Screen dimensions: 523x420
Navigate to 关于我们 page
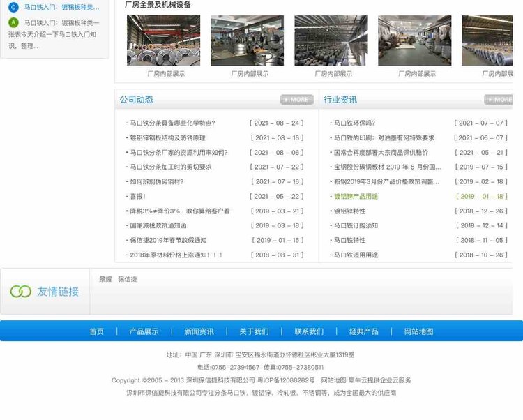click(254, 331)
